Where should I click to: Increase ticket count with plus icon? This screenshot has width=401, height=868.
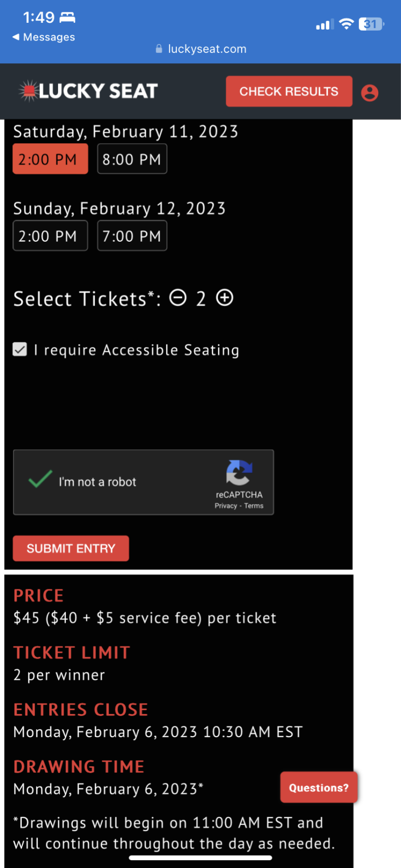point(225,298)
